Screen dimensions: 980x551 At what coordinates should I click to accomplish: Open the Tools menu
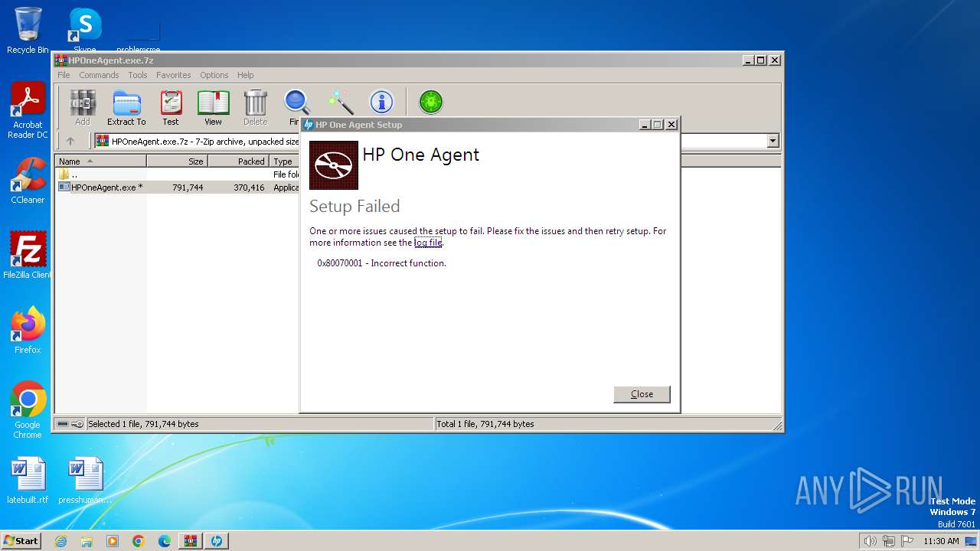pyautogui.click(x=138, y=75)
